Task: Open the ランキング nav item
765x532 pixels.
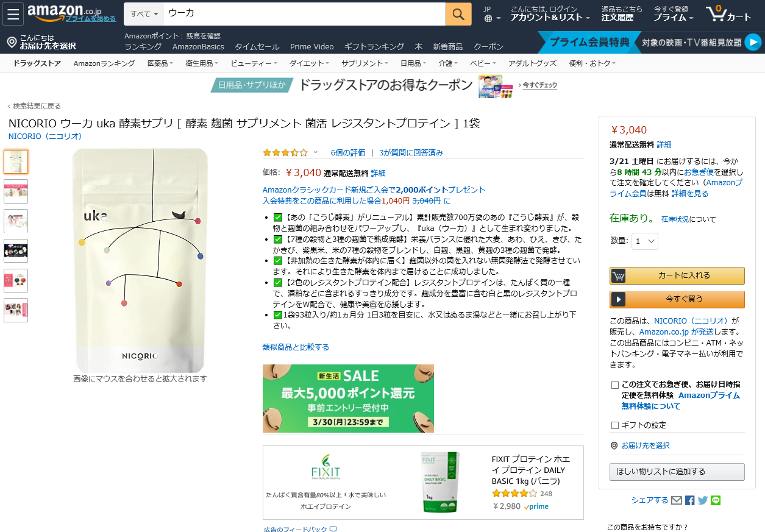Action: click(143, 47)
